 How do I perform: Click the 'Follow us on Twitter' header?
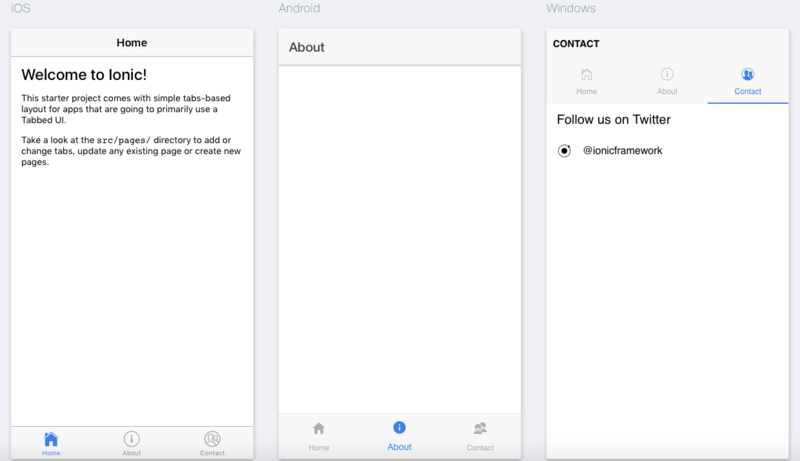click(x=614, y=119)
